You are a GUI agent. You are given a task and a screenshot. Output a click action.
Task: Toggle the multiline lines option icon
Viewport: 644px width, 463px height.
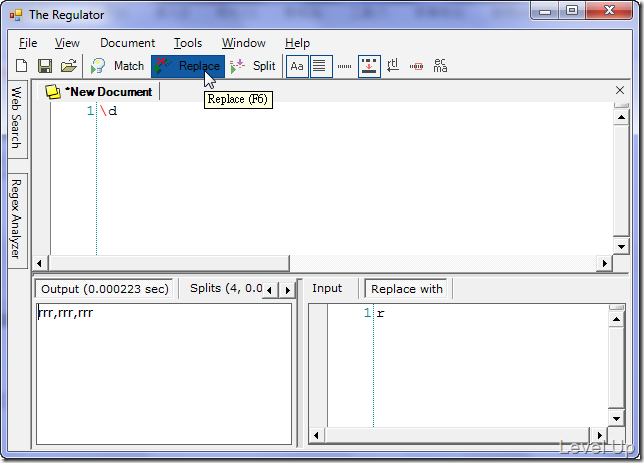pos(321,66)
